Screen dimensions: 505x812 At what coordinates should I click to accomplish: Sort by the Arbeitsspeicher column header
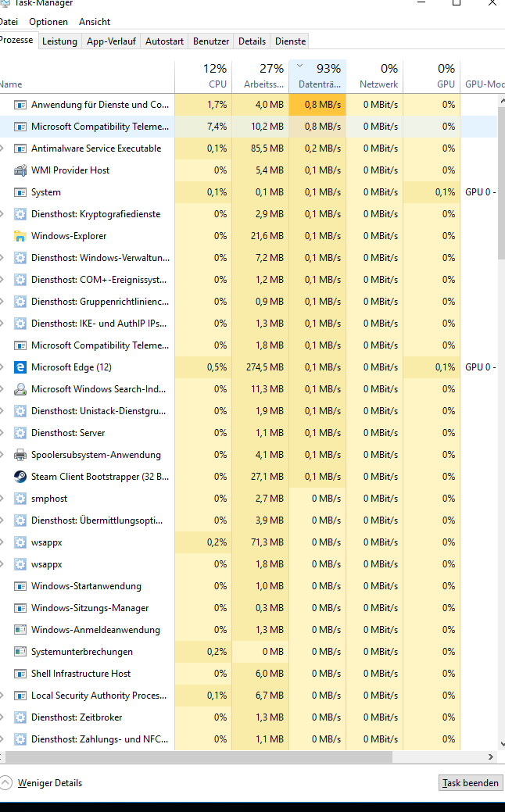click(260, 76)
